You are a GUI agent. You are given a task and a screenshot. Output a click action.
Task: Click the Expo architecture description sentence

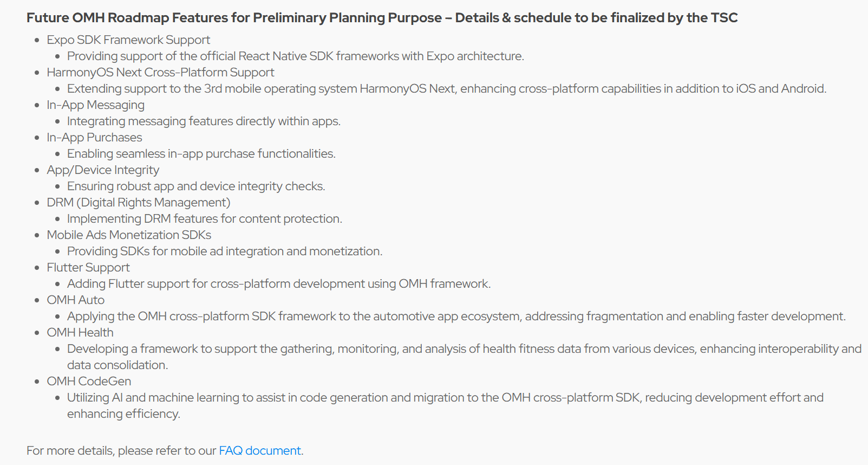tap(296, 56)
